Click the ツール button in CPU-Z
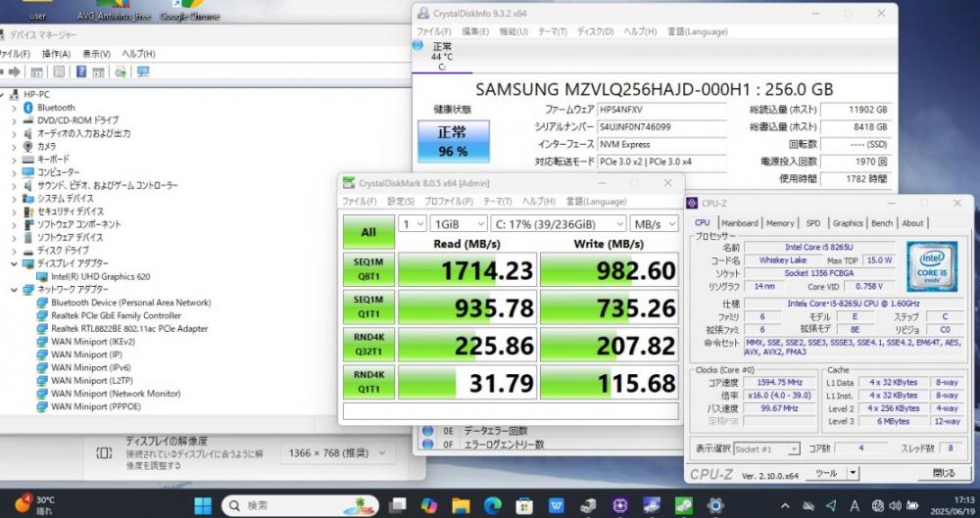This screenshot has height=518, width=980. [x=825, y=474]
